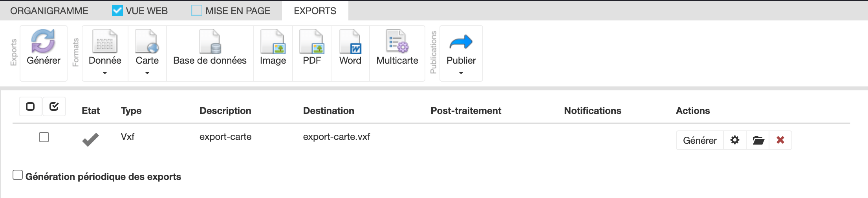
Task: Toggle the MISE EN PAGE checkbox
Action: pos(197,10)
